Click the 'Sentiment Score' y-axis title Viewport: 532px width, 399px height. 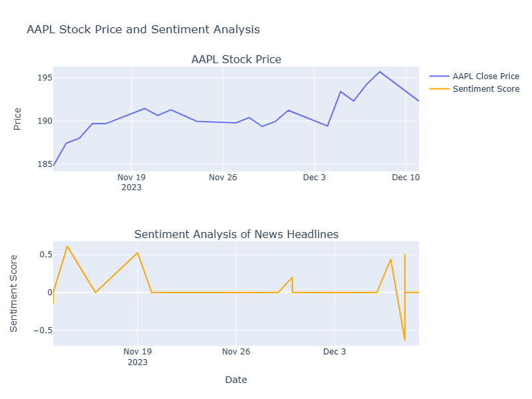point(15,293)
